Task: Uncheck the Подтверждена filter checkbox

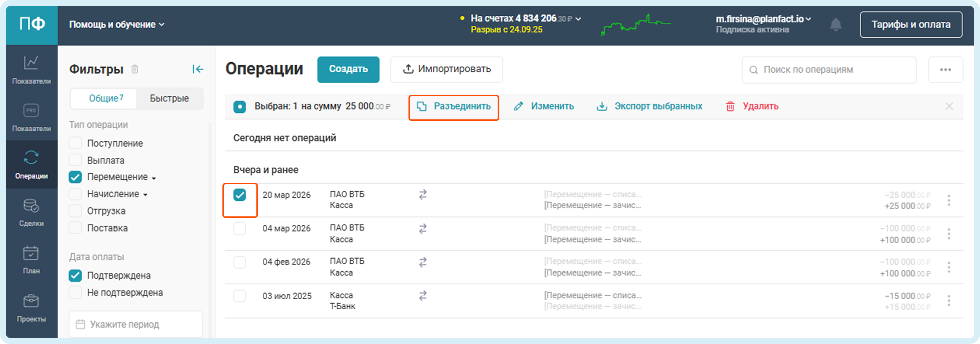Action: click(x=75, y=275)
